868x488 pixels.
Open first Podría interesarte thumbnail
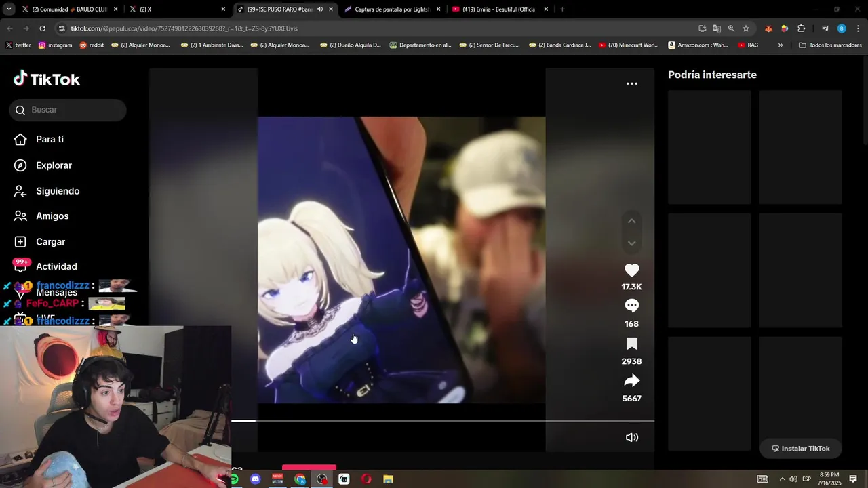click(x=709, y=147)
